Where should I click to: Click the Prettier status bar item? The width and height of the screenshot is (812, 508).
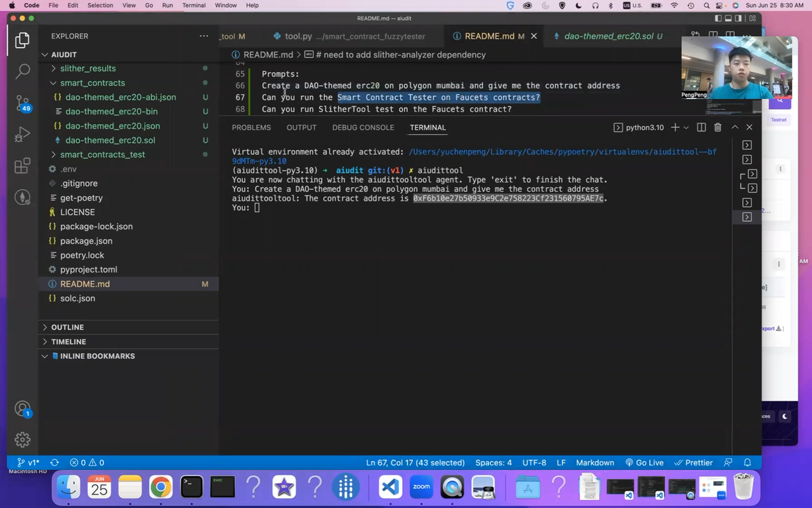click(x=693, y=463)
